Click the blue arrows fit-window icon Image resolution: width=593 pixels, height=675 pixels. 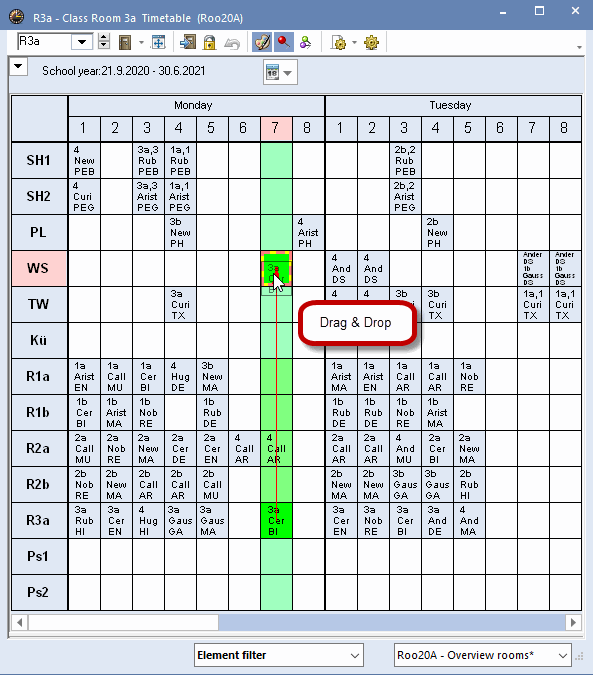(x=158, y=43)
